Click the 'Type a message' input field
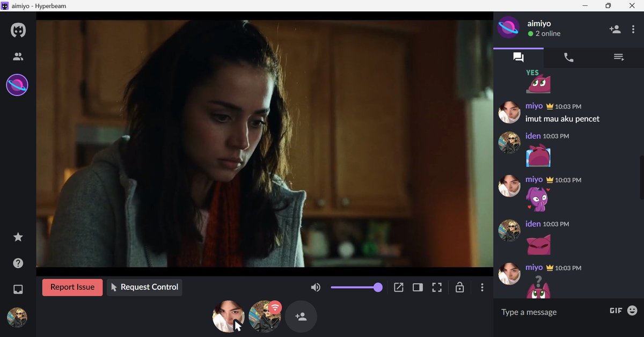The height and width of the screenshot is (337, 644). tap(552, 312)
